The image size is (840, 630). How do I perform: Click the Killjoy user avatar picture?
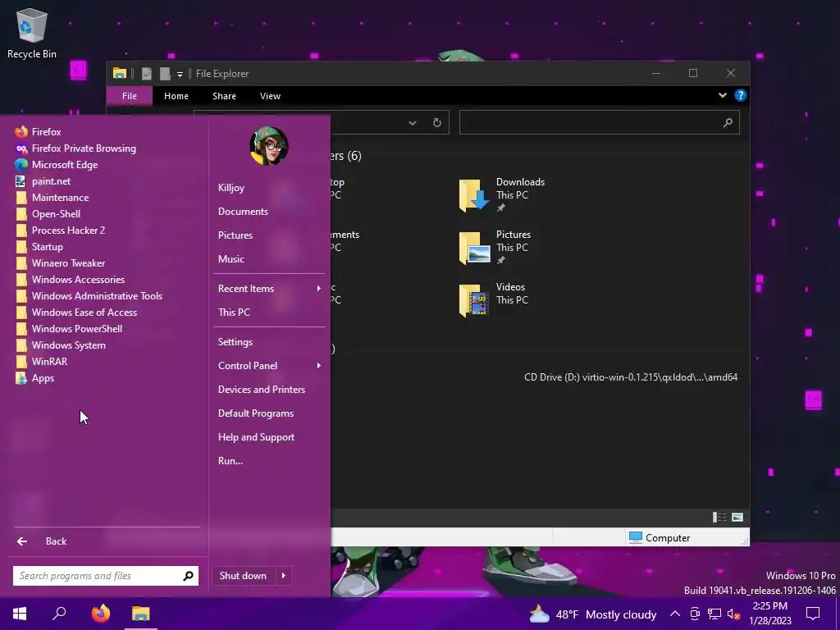click(269, 146)
